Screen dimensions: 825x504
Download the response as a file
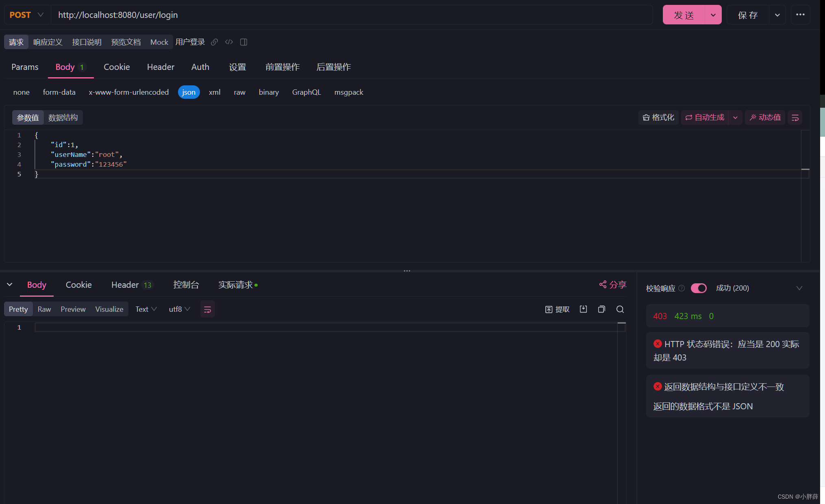pos(583,309)
